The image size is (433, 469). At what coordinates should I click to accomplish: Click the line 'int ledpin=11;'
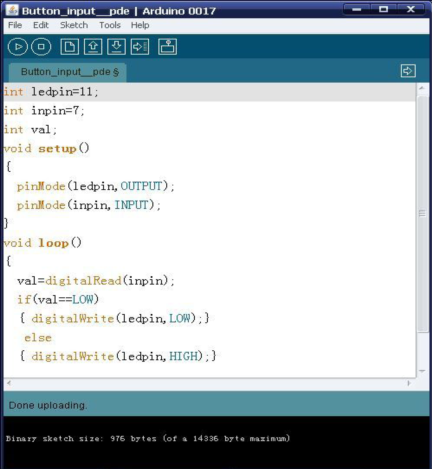51,92
